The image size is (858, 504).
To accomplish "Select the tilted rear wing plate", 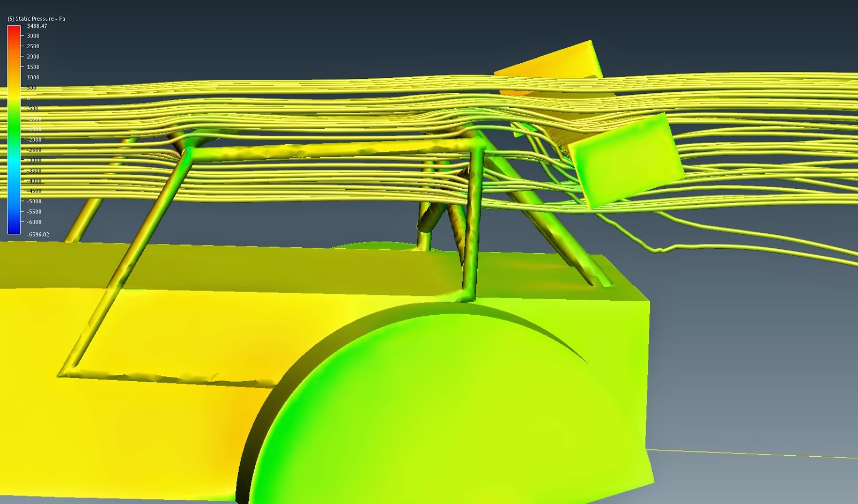I will point(626,161).
